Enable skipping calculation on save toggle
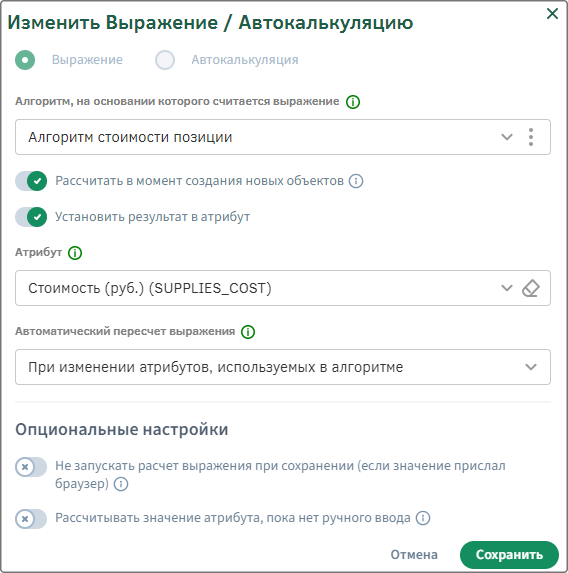This screenshot has height=573, width=568. coord(31,467)
